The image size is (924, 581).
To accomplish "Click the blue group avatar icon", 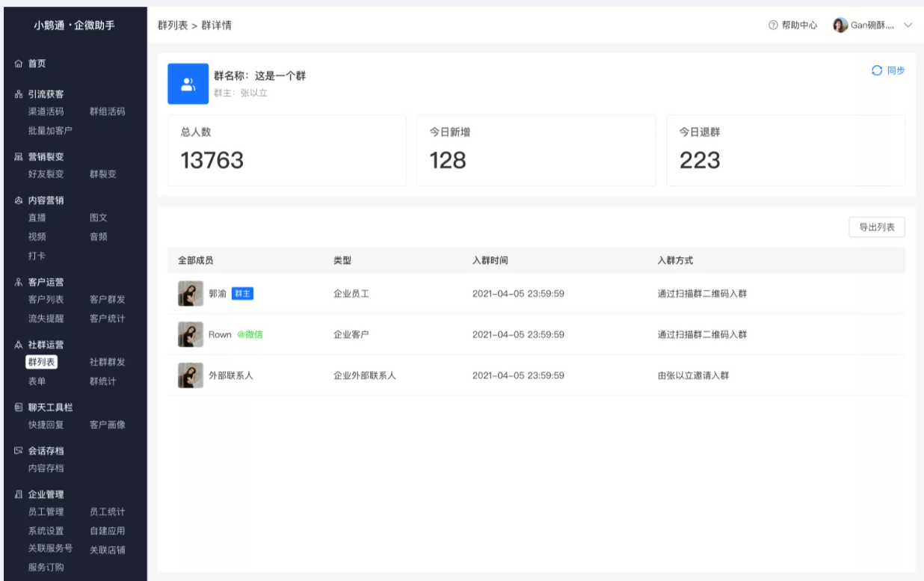I will [188, 84].
